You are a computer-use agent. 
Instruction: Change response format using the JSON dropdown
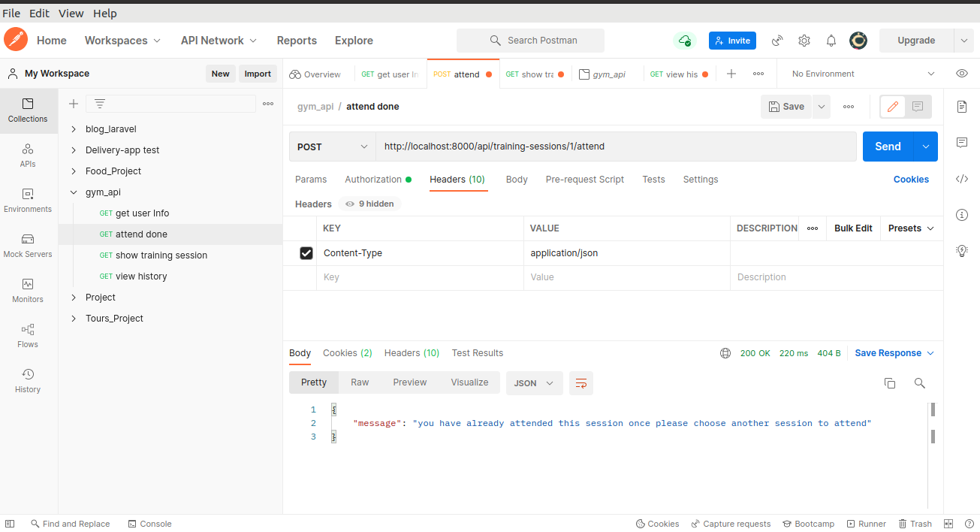(x=533, y=383)
